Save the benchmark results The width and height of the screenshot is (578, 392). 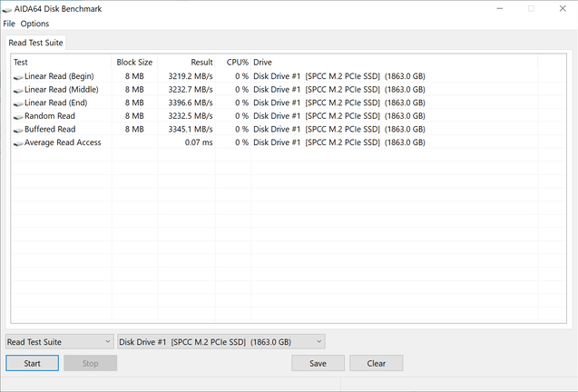coord(318,363)
